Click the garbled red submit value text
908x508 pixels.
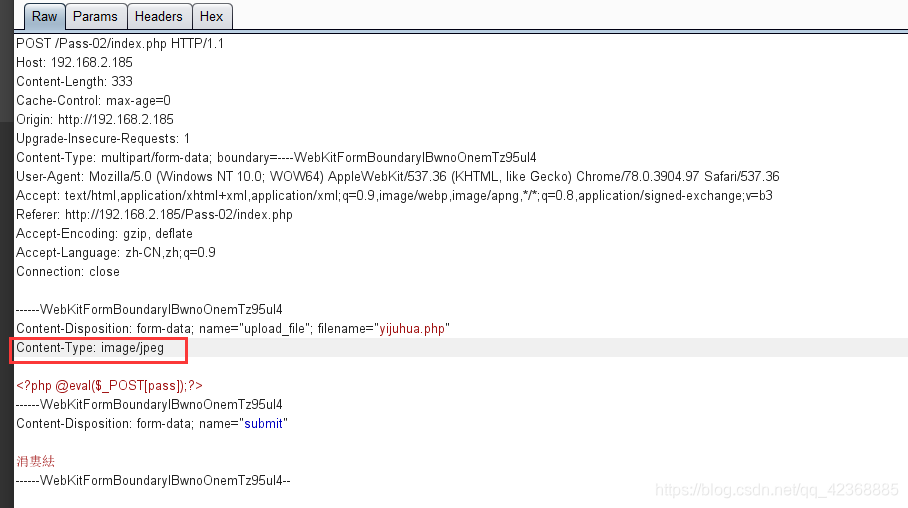tap(36, 462)
